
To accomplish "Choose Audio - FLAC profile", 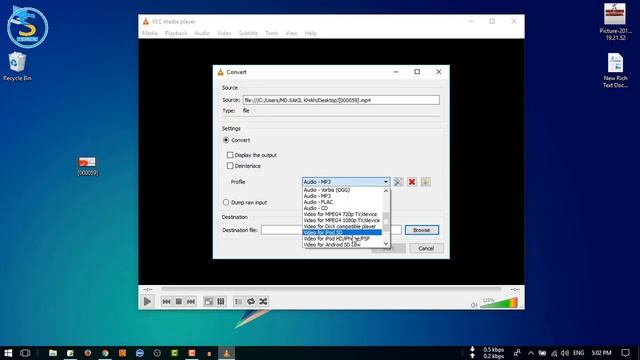I will click(x=342, y=202).
